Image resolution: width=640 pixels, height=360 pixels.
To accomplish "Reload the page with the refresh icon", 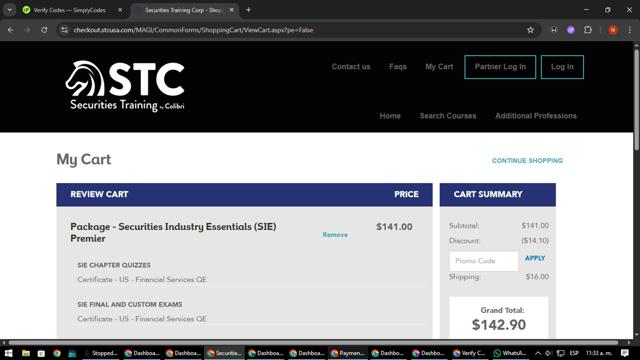I will [44, 30].
